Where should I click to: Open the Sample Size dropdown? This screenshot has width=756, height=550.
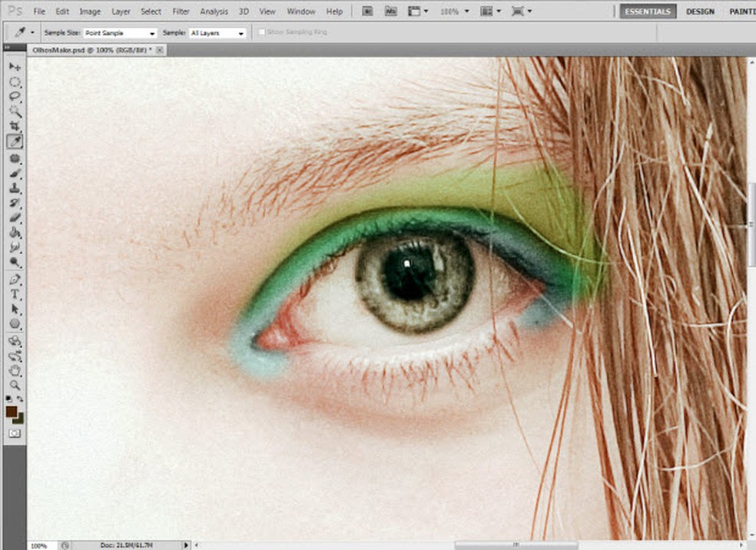120,33
